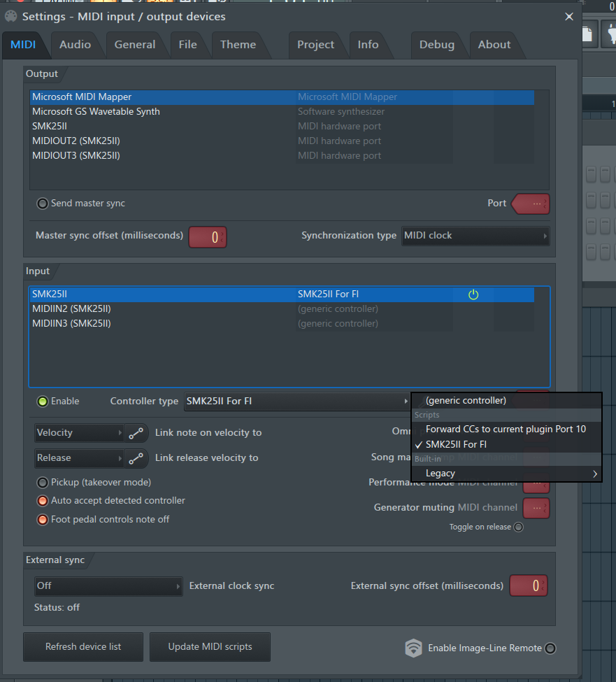Image resolution: width=616 pixels, height=682 pixels.
Task: Go to the Theme tab
Action: coord(238,44)
